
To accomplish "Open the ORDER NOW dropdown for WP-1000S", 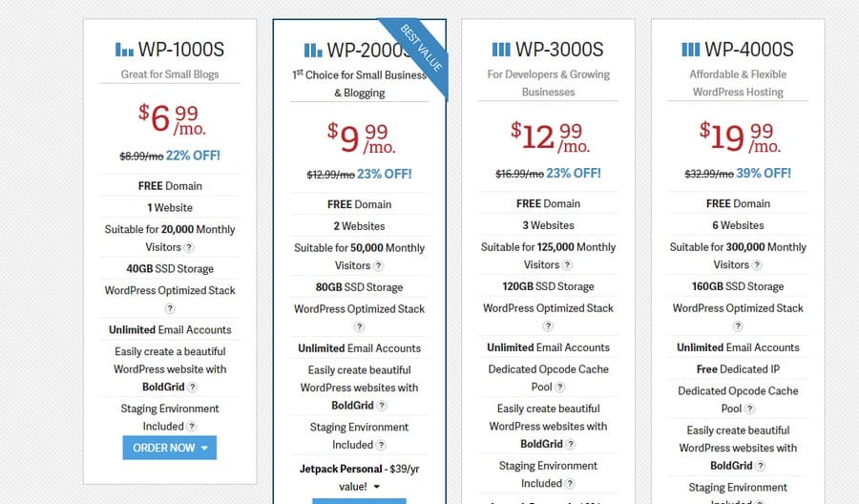I will [170, 448].
